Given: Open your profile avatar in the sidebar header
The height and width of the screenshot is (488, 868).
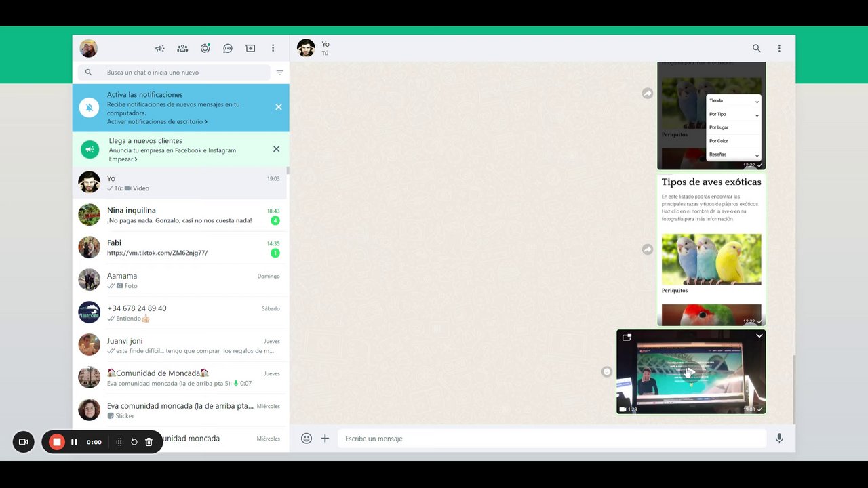Looking at the screenshot, I should point(89,48).
